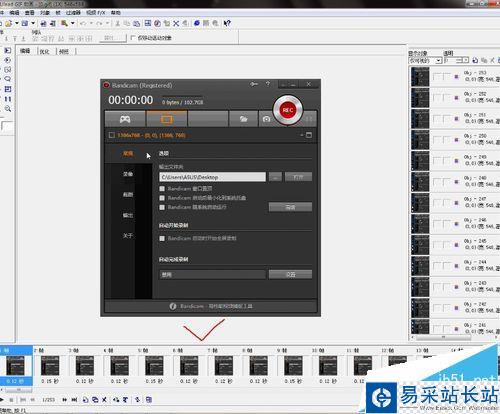Click the Delete frame X icon

coord(104,399)
